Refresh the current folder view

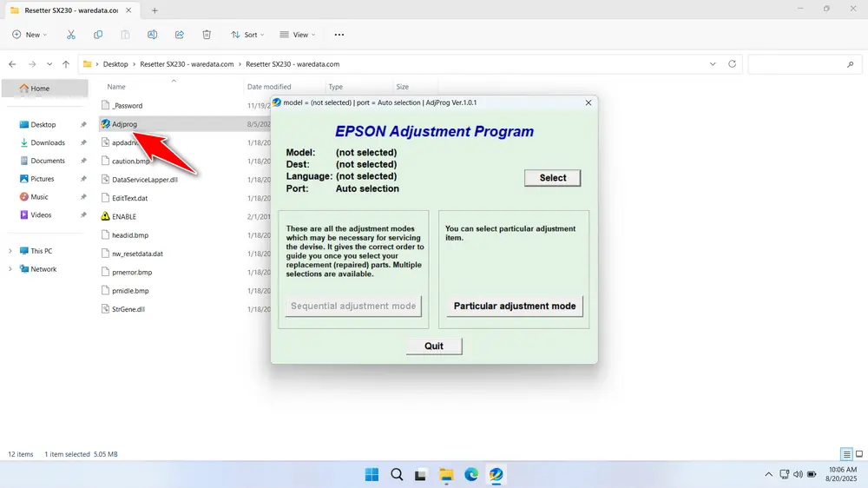coord(732,63)
